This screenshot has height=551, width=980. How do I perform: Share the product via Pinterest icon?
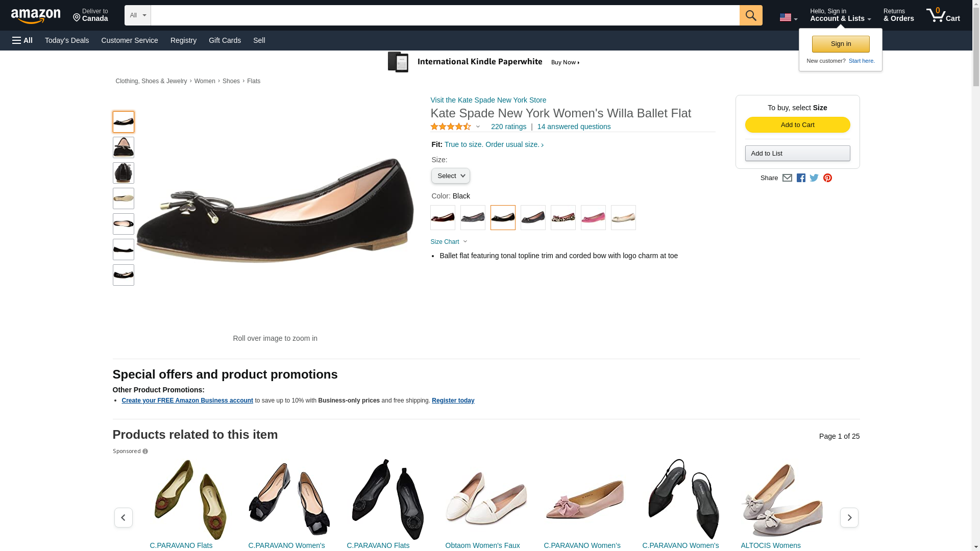pos(827,178)
